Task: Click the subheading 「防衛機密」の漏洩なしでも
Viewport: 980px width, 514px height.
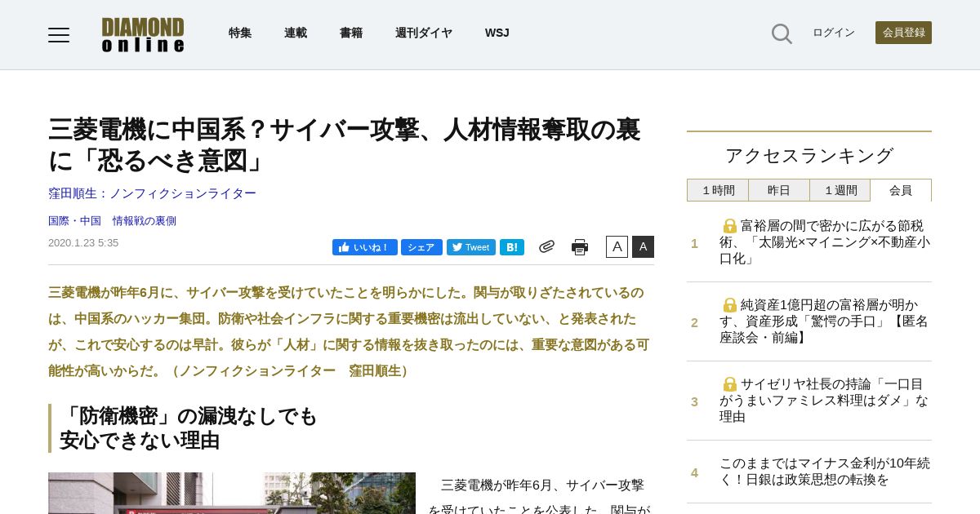Action: click(x=189, y=416)
